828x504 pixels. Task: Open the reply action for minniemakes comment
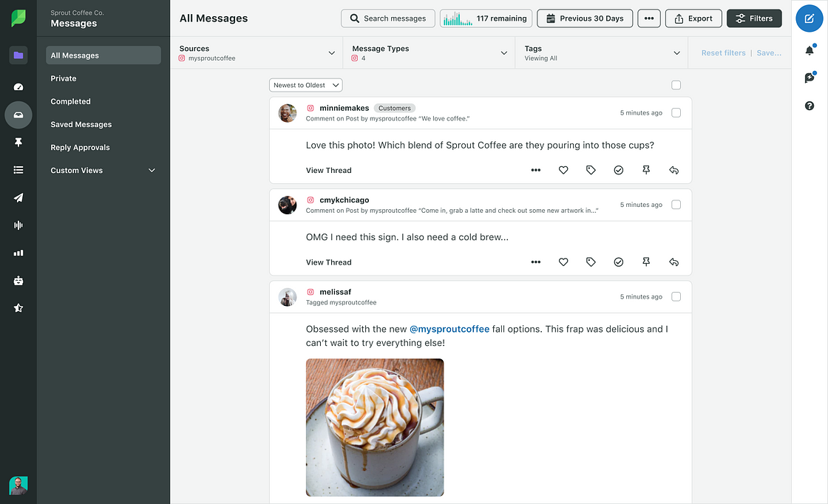(x=673, y=170)
